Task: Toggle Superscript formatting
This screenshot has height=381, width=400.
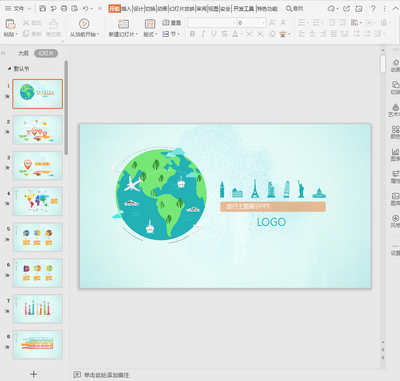Action: tap(249, 34)
